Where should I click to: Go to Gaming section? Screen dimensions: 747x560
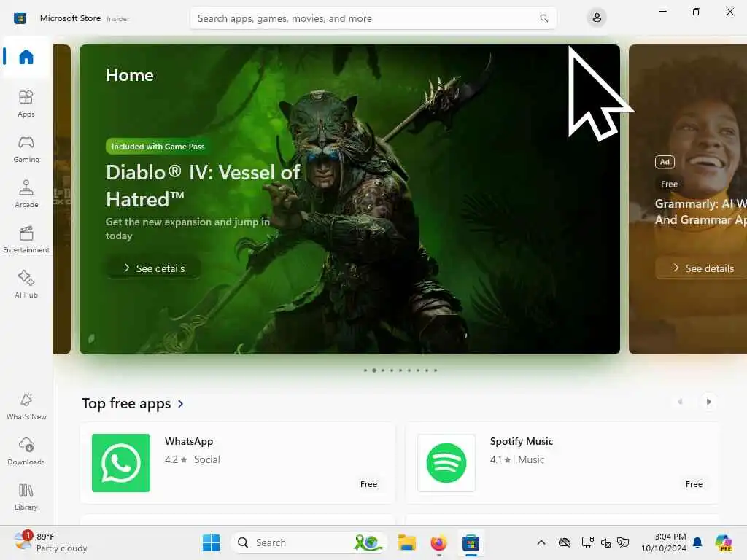pyautogui.click(x=26, y=149)
